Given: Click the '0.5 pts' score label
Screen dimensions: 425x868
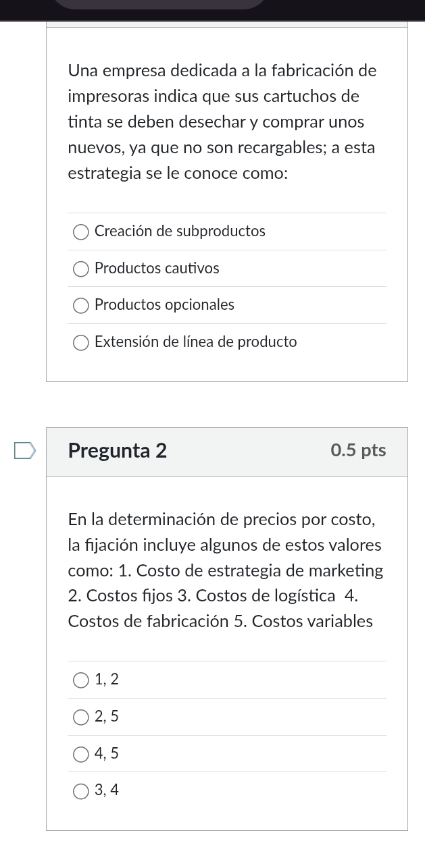Looking at the screenshot, I should (359, 451).
